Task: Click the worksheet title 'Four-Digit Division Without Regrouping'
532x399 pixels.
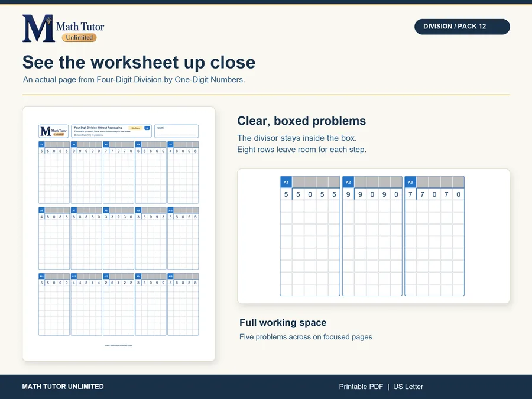Action: pos(98,128)
